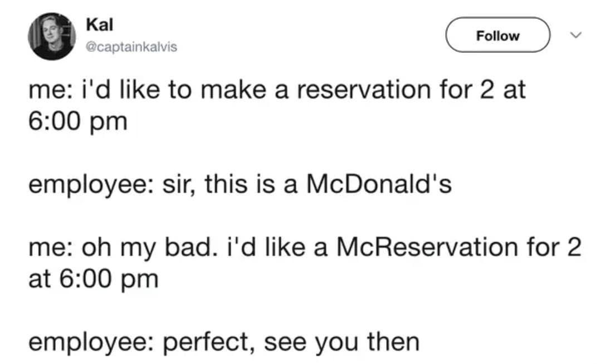605x364 pixels.
Task: Click Kal's profile avatar photo
Action: pyautogui.click(x=52, y=36)
